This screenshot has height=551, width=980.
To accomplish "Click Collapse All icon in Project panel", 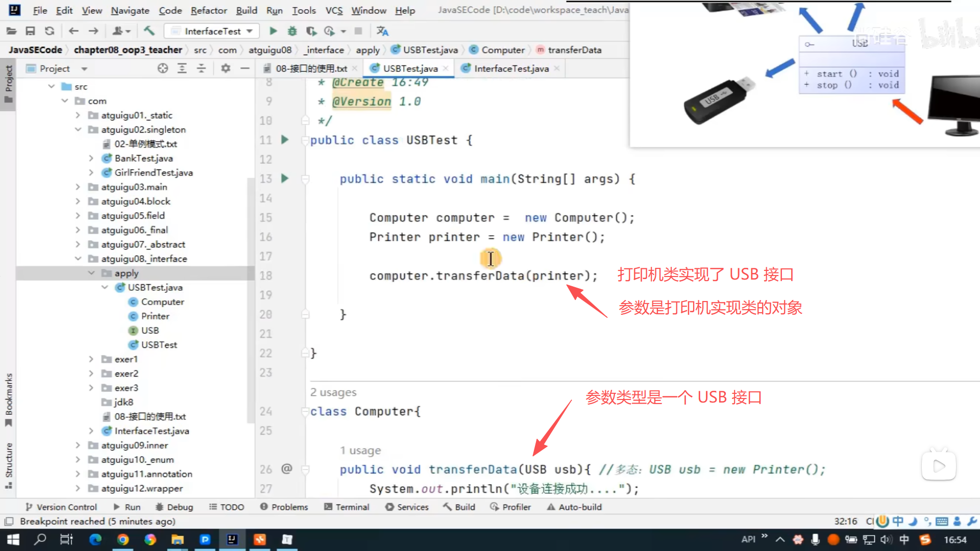I will click(201, 68).
